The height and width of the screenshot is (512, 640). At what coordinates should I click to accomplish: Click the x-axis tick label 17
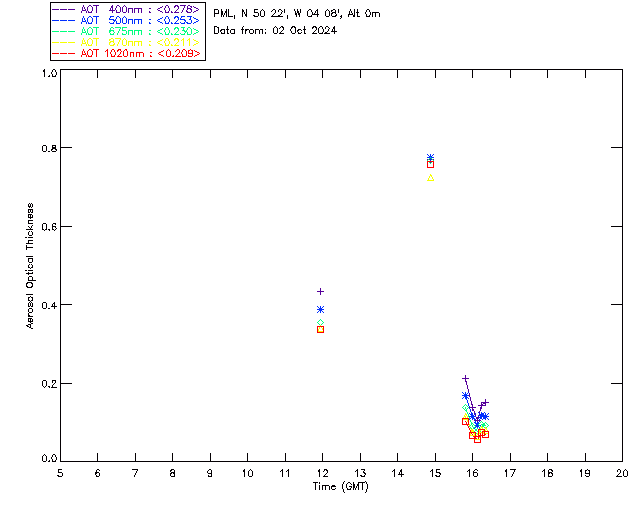[x=510, y=473]
